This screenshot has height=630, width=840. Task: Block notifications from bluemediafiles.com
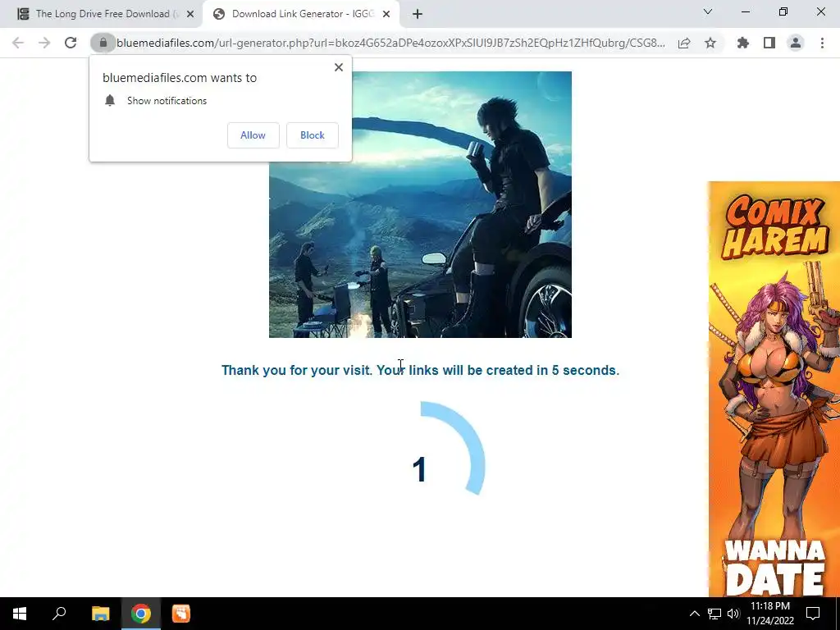pyautogui.click(x=313, y=135)
